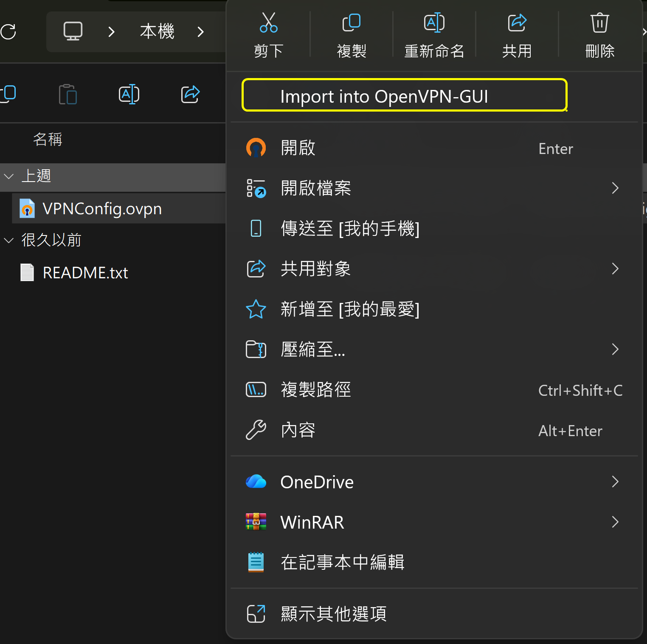
Task: Click the OpenVPN icon beside 開啟
Action: [x=256, y=148]
